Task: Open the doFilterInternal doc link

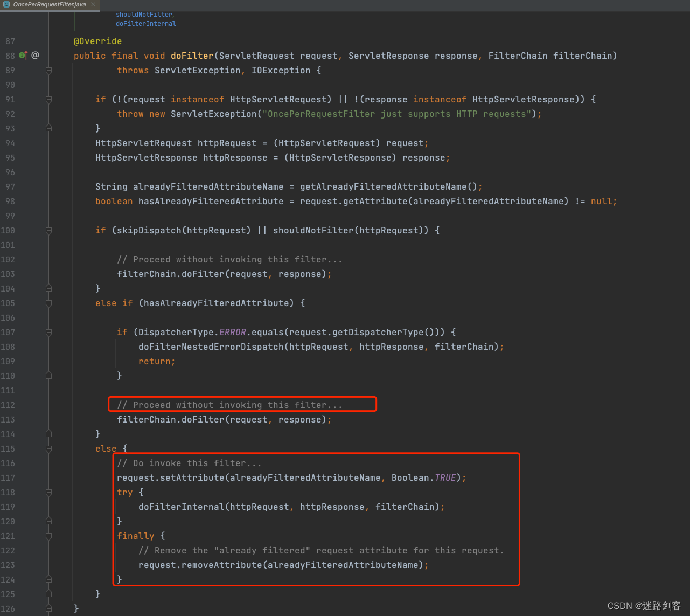Action: 146,24
